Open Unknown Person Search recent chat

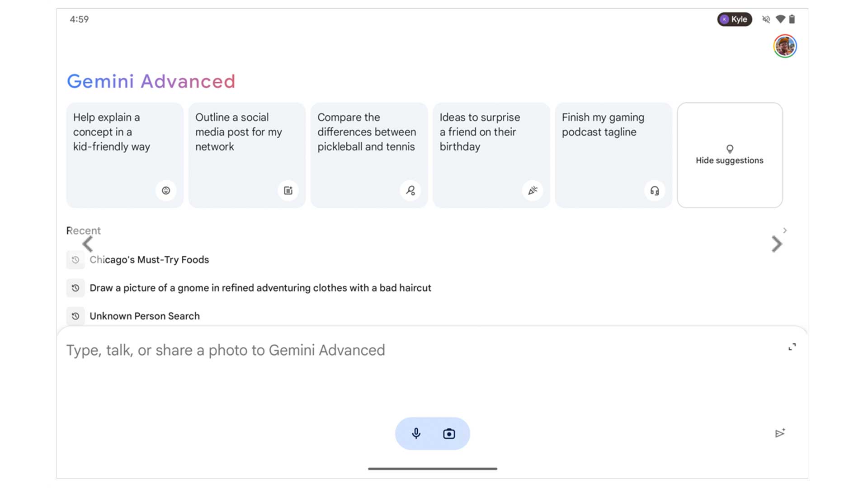[145, 316]
